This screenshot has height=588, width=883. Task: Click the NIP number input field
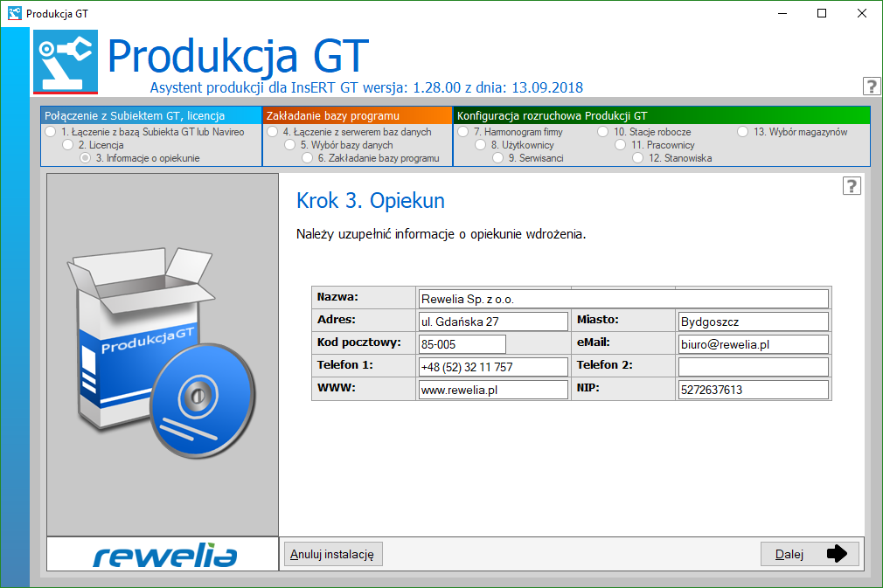[x=752, y=390]
